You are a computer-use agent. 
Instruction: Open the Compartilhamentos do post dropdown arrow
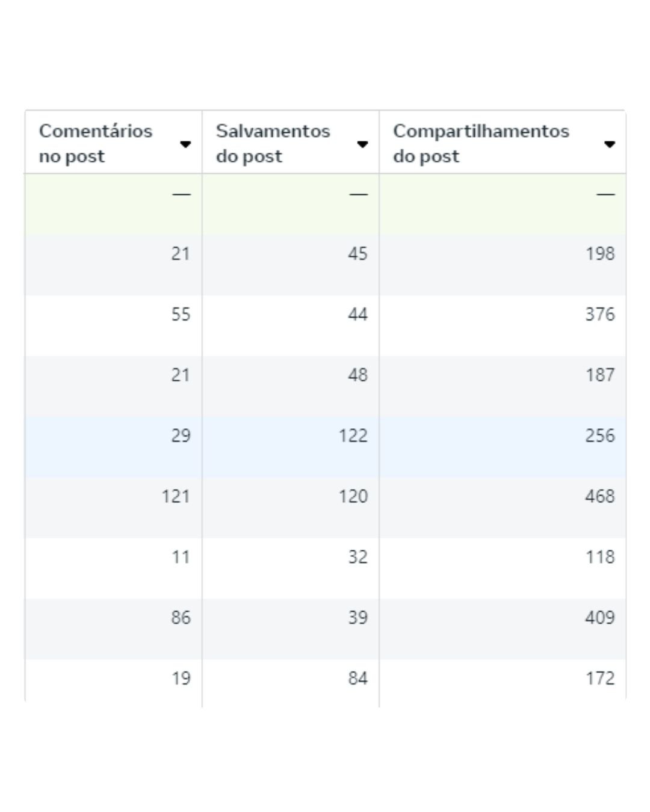610,144
